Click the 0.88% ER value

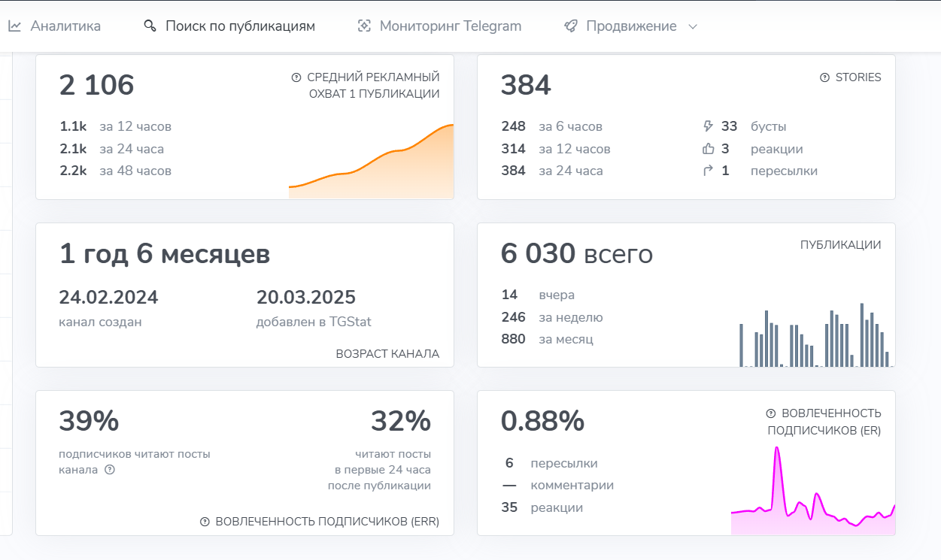pos(542,421)
